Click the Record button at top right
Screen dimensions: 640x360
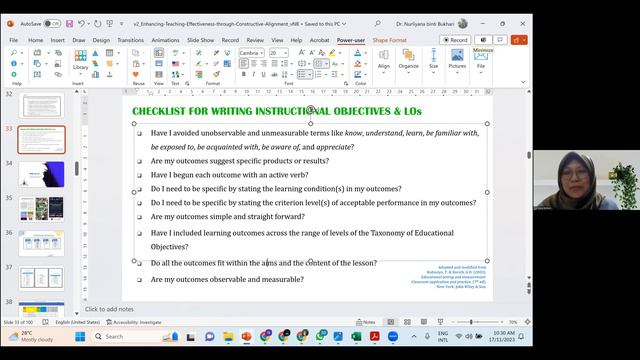(455, 40)
